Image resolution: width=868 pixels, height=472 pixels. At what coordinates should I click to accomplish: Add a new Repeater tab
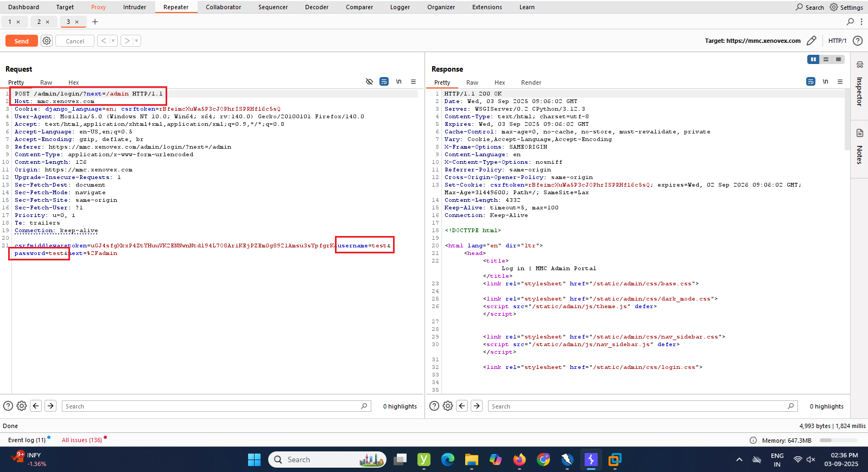(95, 22)
